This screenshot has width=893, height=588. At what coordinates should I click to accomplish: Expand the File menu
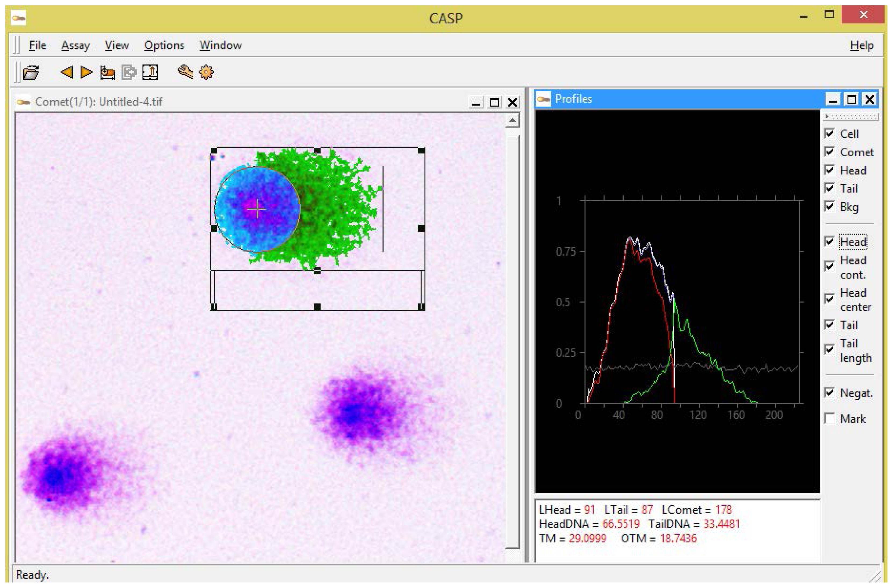coord(38,45)
